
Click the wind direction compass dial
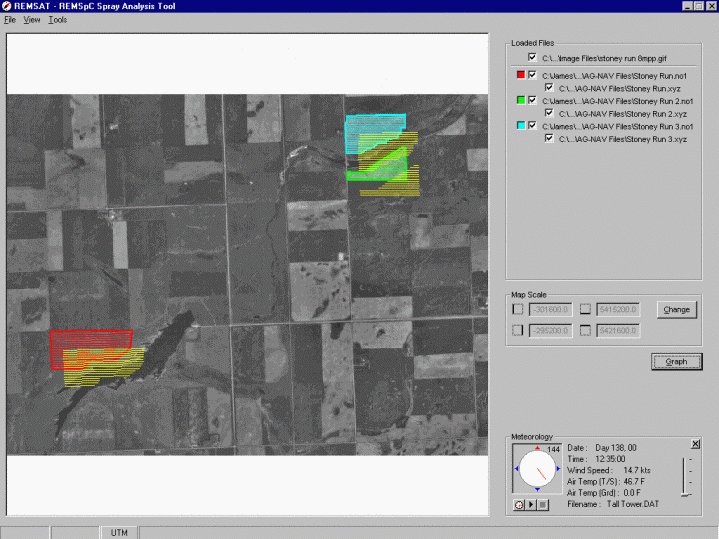tap(537, 470)
